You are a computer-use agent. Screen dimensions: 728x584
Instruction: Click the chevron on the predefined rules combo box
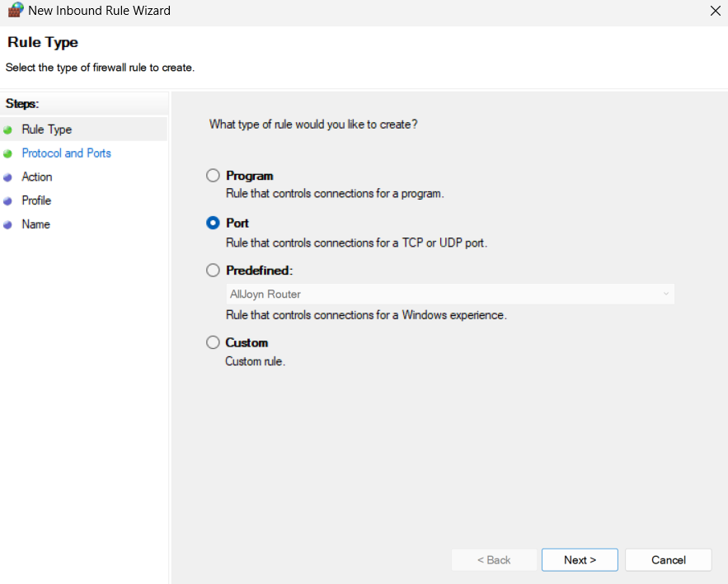point(666,294)
